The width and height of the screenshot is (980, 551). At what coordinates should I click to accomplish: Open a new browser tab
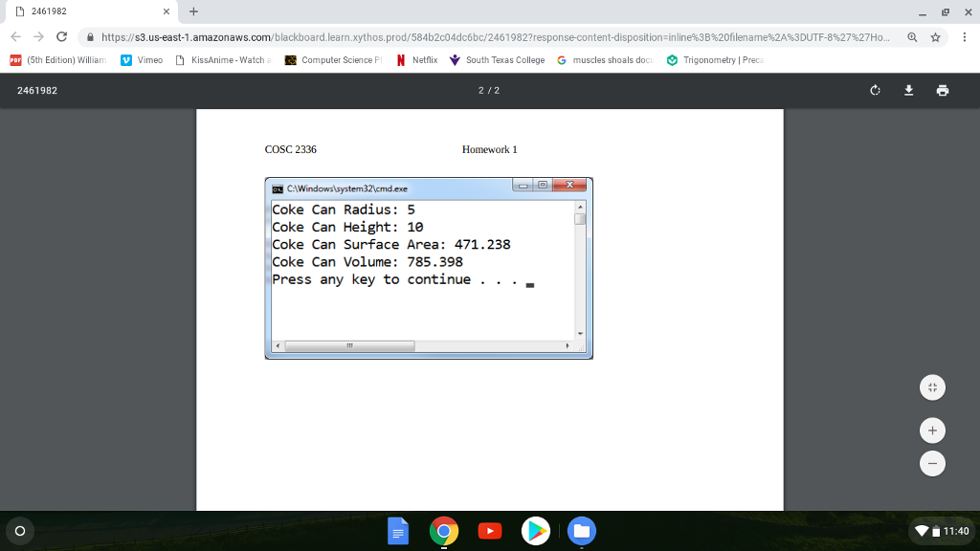point(193,11)
